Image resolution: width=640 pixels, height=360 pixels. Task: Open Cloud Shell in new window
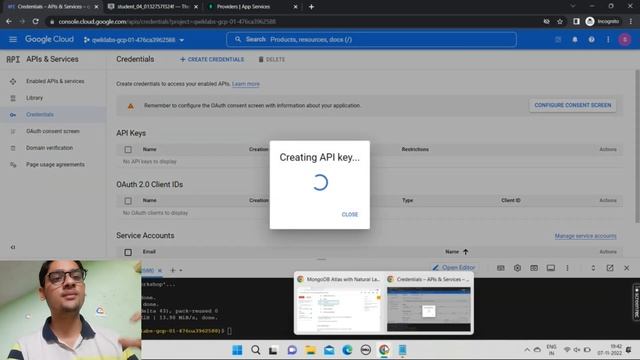[610, 268]
